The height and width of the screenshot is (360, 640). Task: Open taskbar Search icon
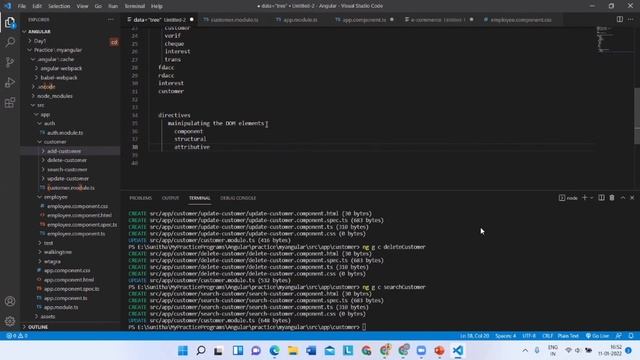[x=201, y=351]
